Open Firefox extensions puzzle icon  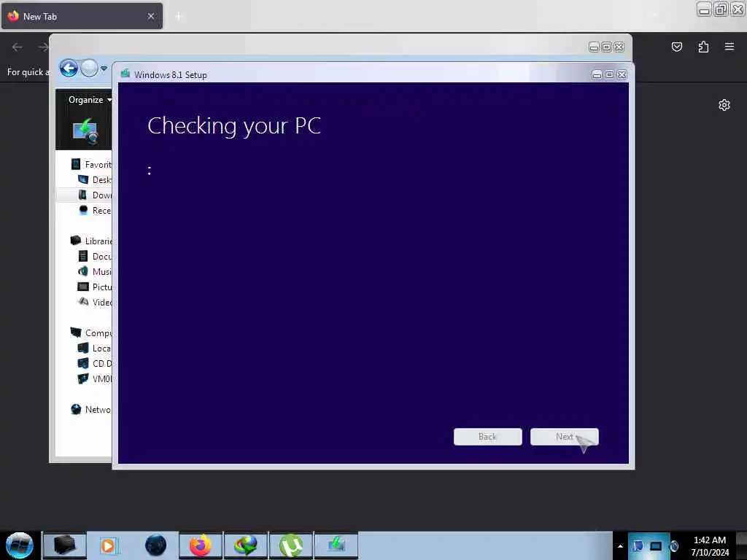703,47
